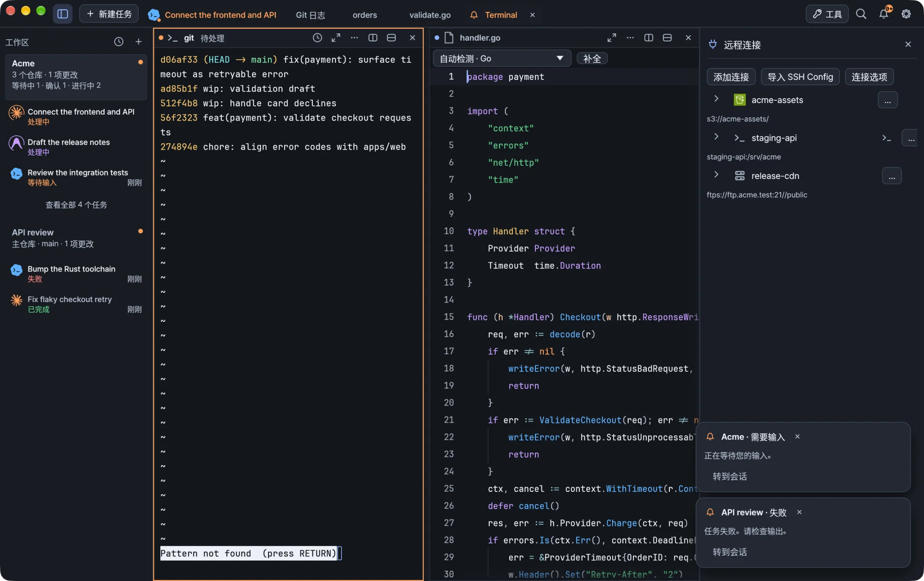Switch to the Git 日志 tab
The image size is (924, 581).
[x=310, y=15]
